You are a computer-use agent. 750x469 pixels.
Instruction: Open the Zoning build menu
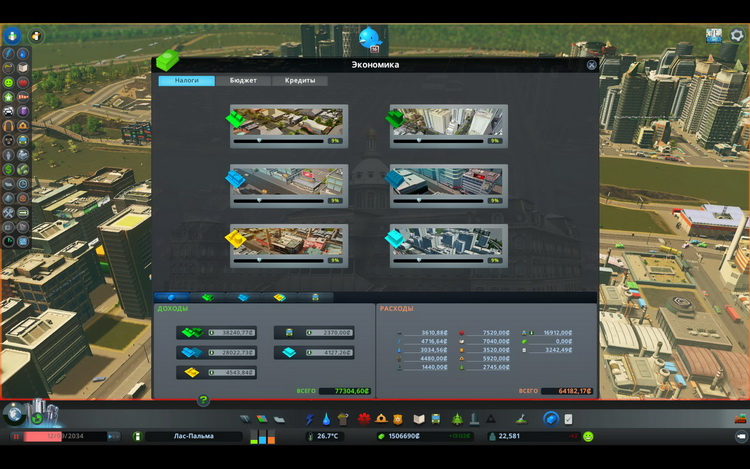click(262, 419)
